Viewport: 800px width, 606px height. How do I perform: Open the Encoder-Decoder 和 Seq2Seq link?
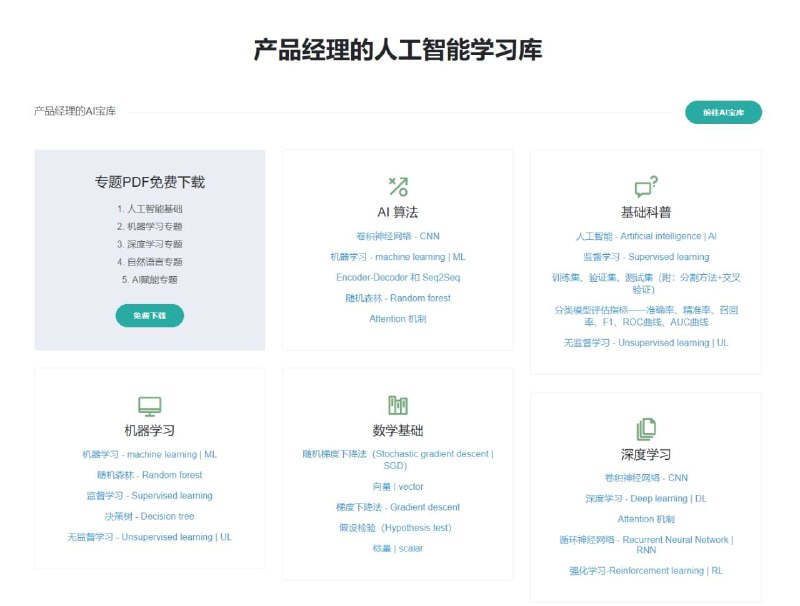pos(396,277)
